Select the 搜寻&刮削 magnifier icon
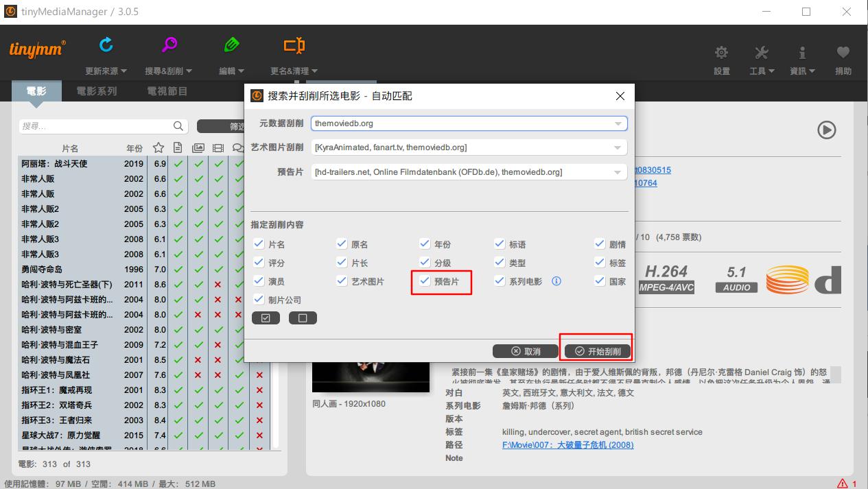The width and height of the screenshot is (868, 489). coord(169,43)
